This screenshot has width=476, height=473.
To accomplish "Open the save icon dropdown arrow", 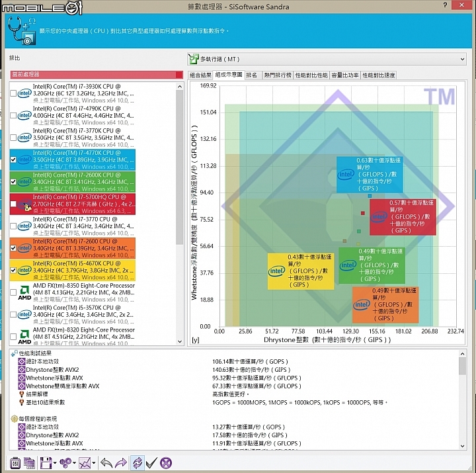I will pos(55,463).
